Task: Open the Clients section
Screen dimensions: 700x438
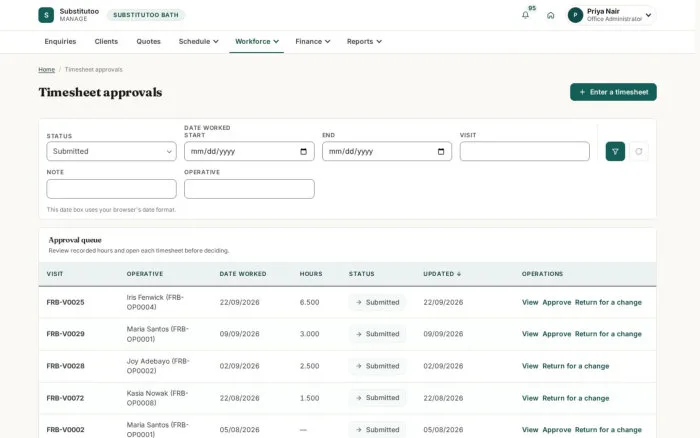Action: 106,42
